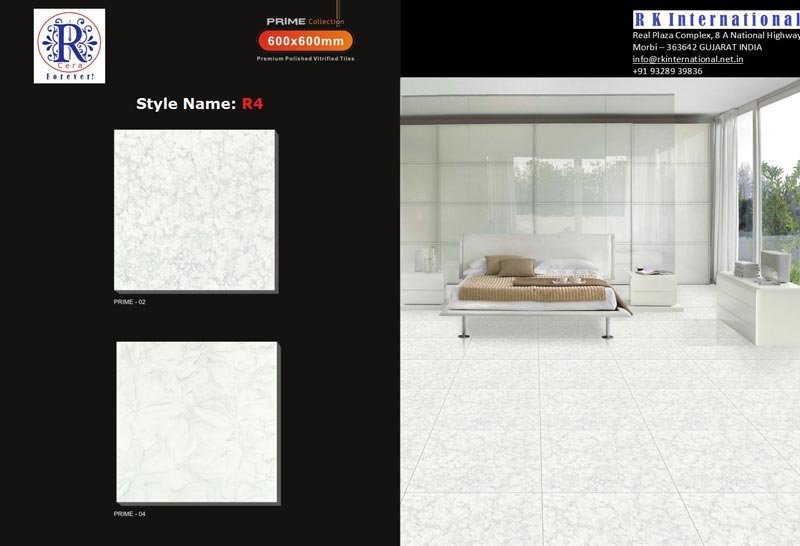Click Premium Polished Vitrified Tiles subtitle
The height and width of the screenshot is (546, 800).
pos(305,59)
